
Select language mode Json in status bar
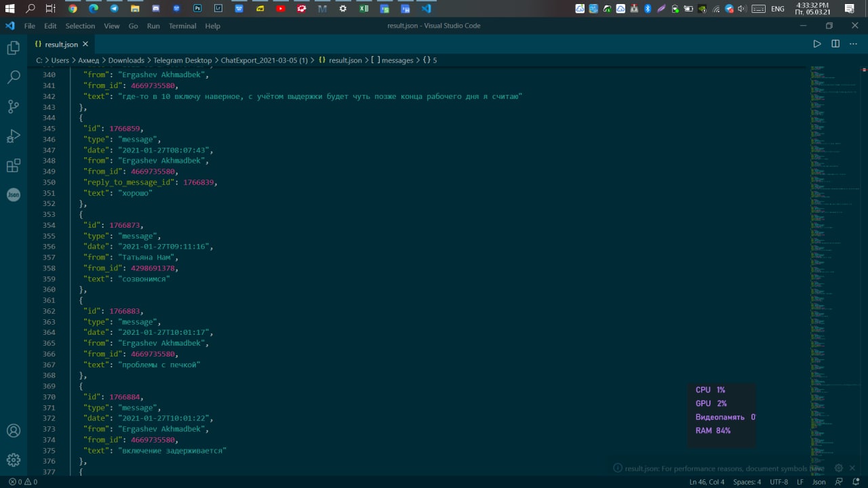[819, 482]
